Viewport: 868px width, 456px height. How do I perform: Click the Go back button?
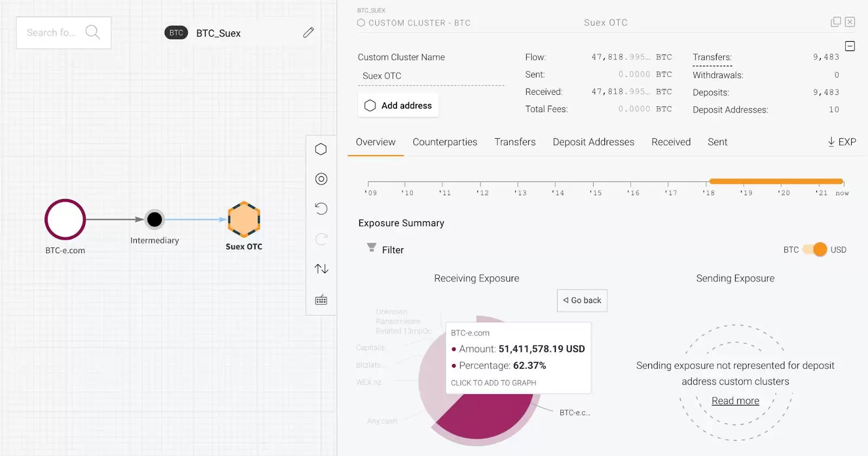(582, 300)
